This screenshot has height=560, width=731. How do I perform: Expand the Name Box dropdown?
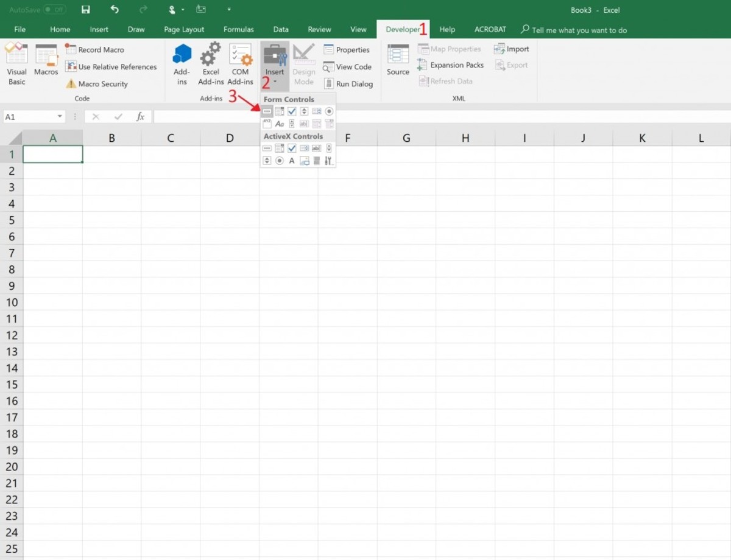[60, 116]
